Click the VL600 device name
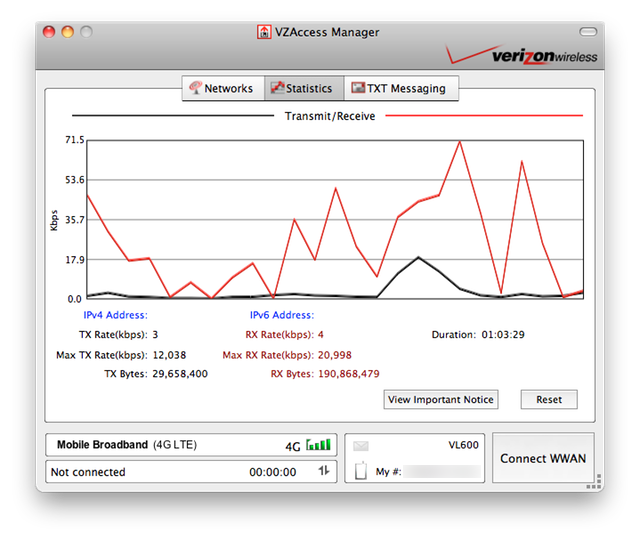The height and width of the screenshot is (541, 640). 463,445
